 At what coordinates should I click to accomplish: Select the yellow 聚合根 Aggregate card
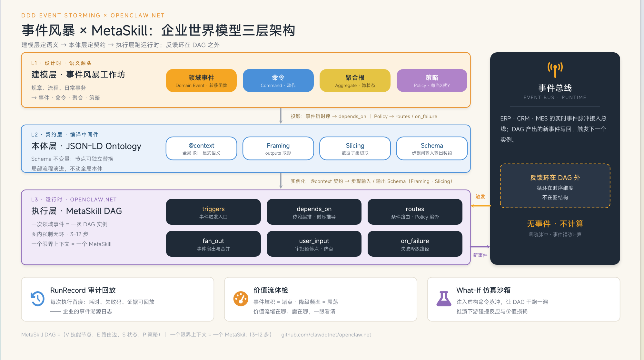pos(355,81)
